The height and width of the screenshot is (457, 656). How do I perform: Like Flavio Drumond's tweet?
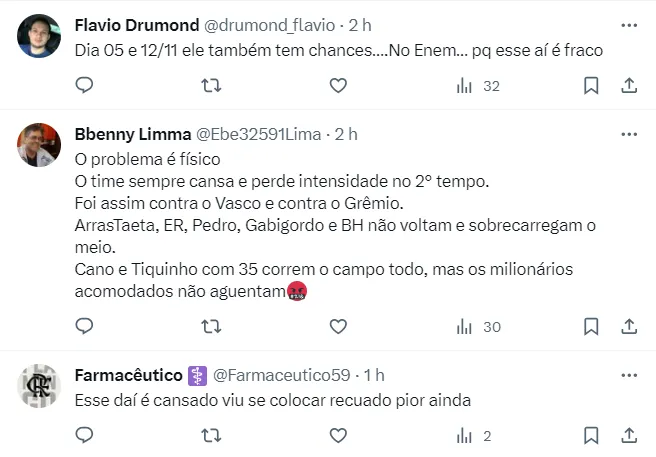pyautogui.click(x=338, y=86)
